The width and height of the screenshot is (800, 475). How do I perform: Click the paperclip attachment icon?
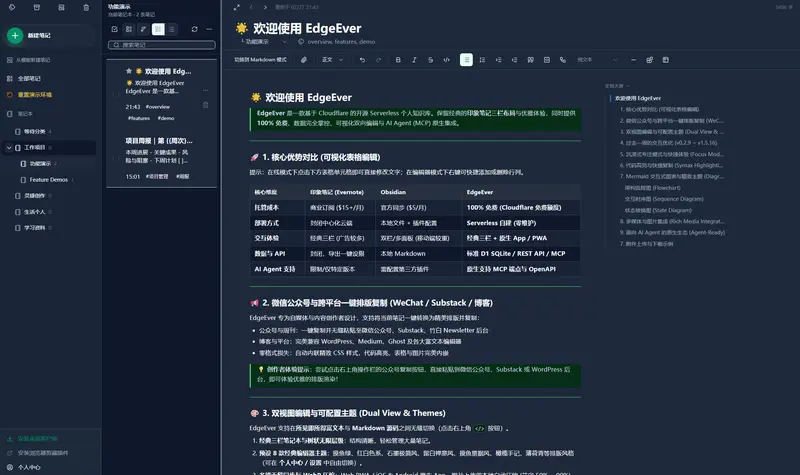pos(304,60)
